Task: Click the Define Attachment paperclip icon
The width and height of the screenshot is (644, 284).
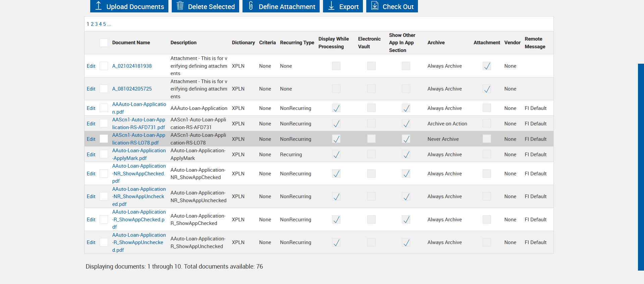Action: coord(251,6)
